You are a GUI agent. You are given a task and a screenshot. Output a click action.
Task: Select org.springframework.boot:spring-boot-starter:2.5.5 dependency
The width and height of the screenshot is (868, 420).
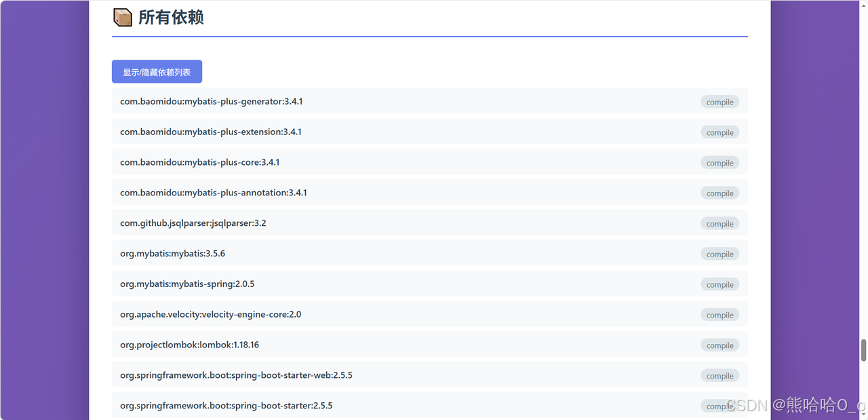(429, 405)
